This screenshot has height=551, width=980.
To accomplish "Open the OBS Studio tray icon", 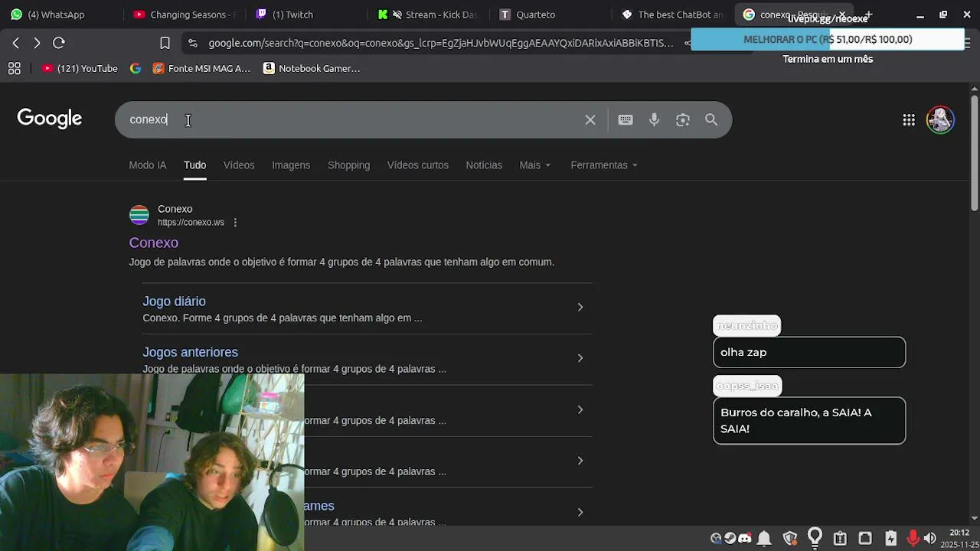I will tap(715, 538).
